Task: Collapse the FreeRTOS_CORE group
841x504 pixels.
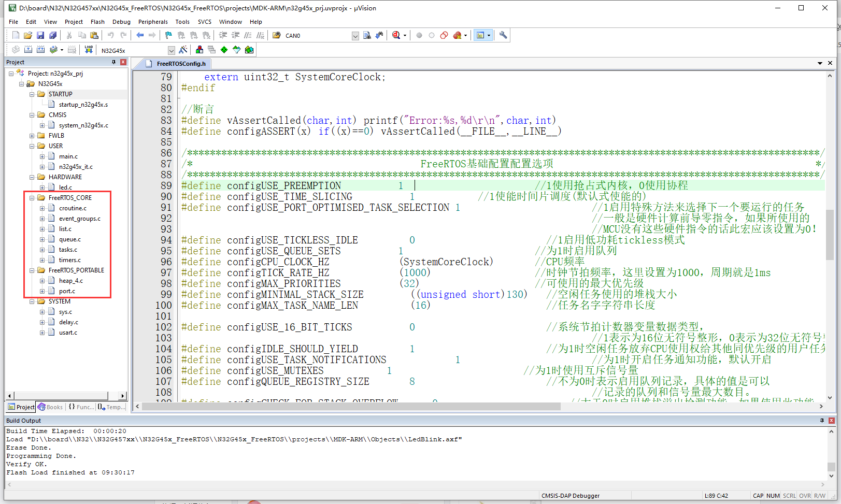Action: pos(32,198)
